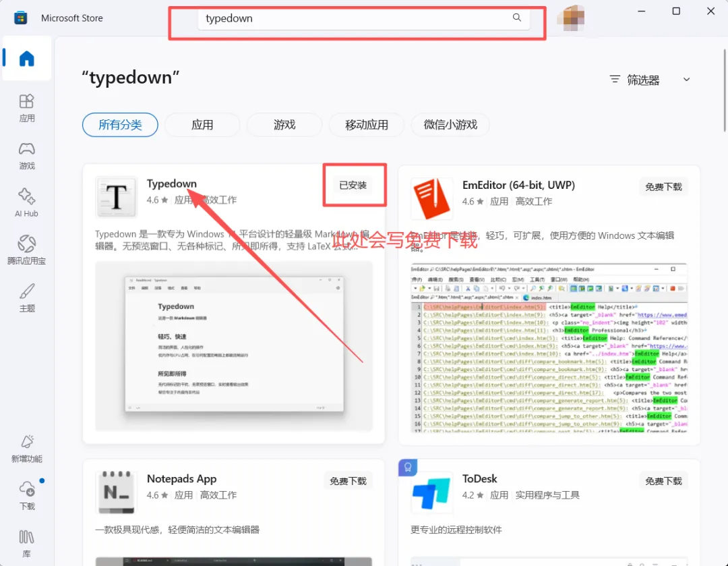Open 库 library in sidebar
Image resolution: width=728 pixels, height=566 pixels.
click(26, 543)
